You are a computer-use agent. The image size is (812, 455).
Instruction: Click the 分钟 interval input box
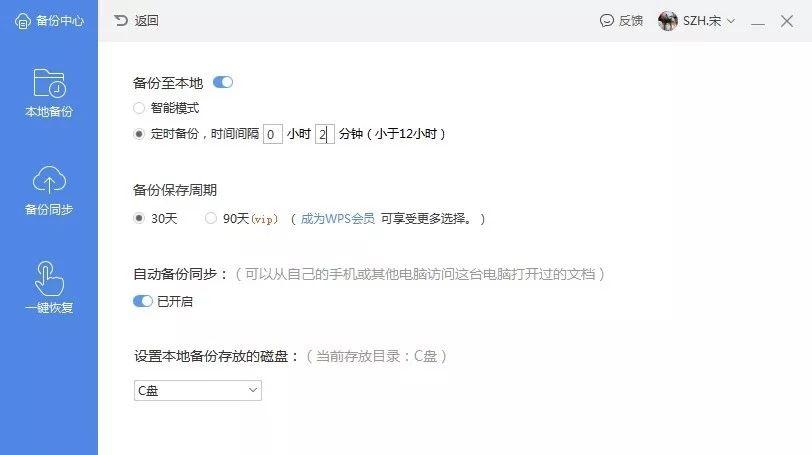pos(325,134)
